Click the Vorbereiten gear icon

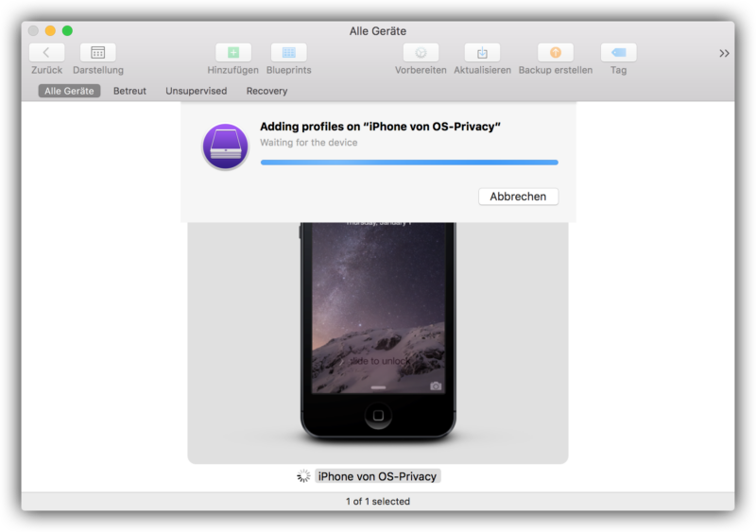coord(421,53)
